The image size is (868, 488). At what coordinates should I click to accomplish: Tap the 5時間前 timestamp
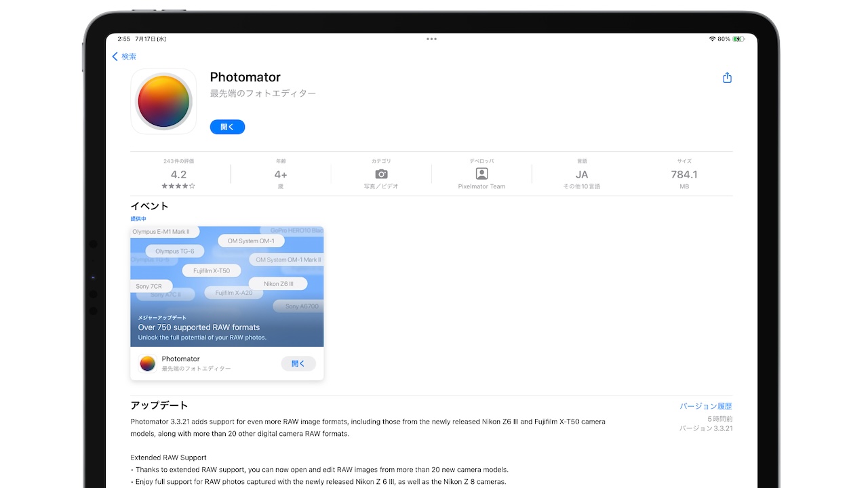point(719,419)
